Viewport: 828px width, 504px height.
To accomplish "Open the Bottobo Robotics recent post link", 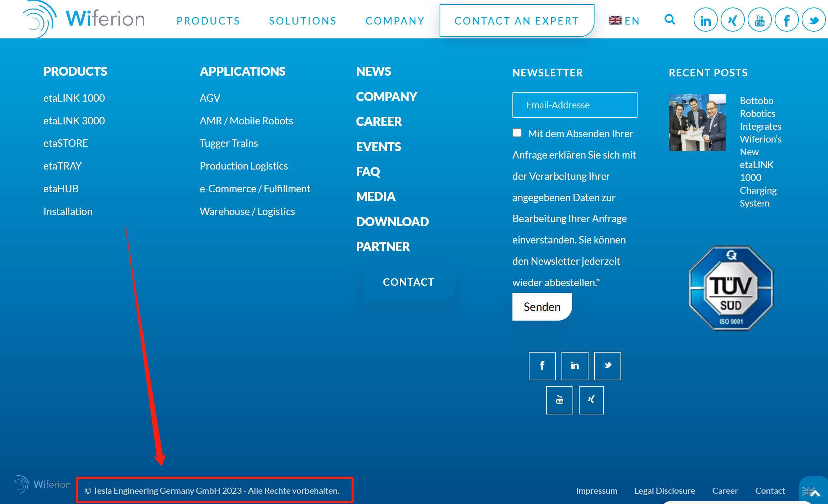I will point(760,152).
